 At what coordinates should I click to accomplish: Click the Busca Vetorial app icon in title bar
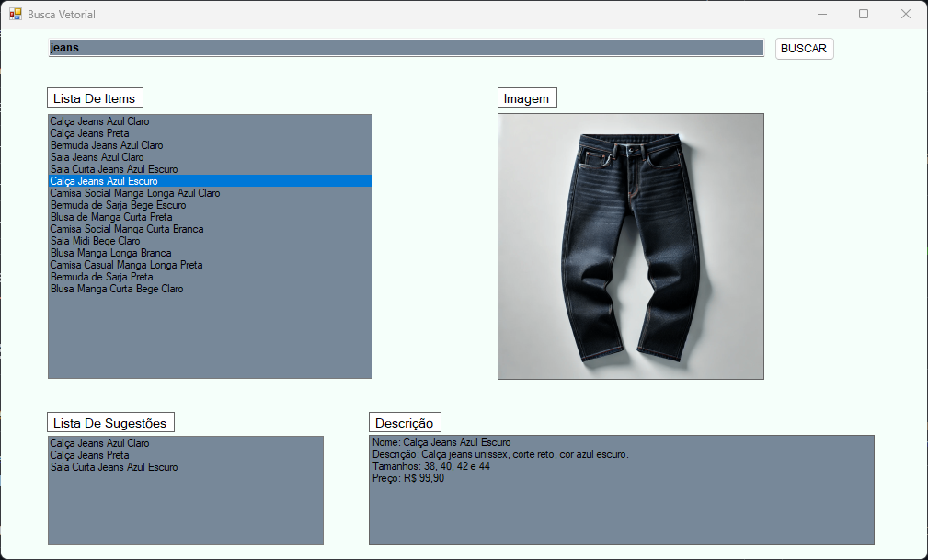[16, 14]
